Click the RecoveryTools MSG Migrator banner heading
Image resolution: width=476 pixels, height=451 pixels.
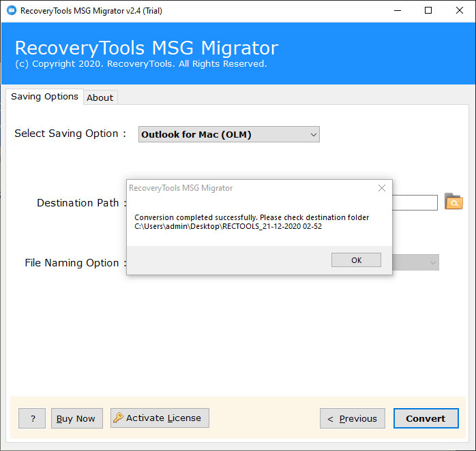coord(147,48)
